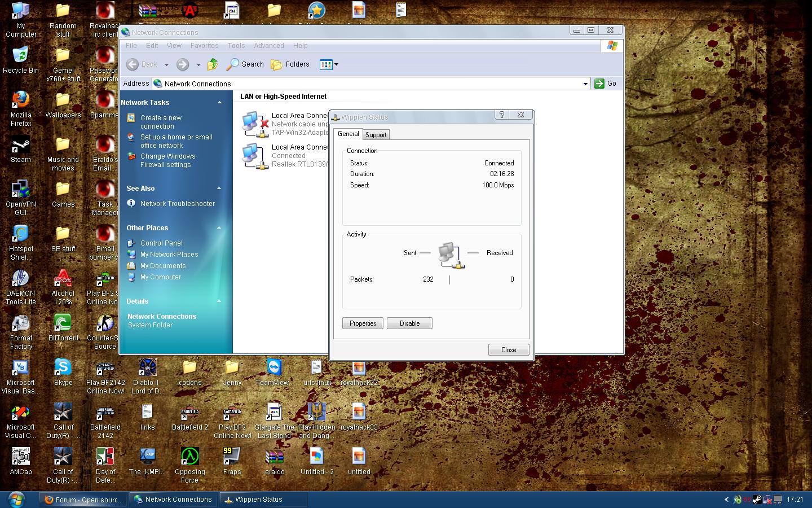Collapse the Network Tasks section

(x=219, y=103)
